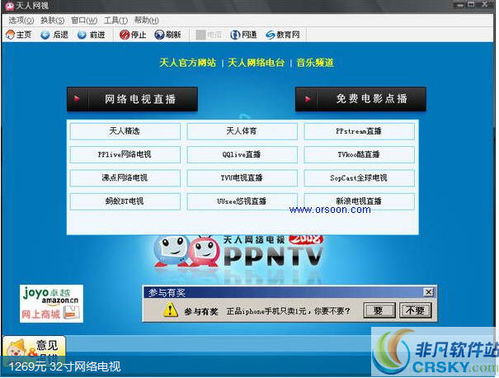Open the 选项(O) menu
The width and height of the screenshot is (499, 378).
click(21, 20)
